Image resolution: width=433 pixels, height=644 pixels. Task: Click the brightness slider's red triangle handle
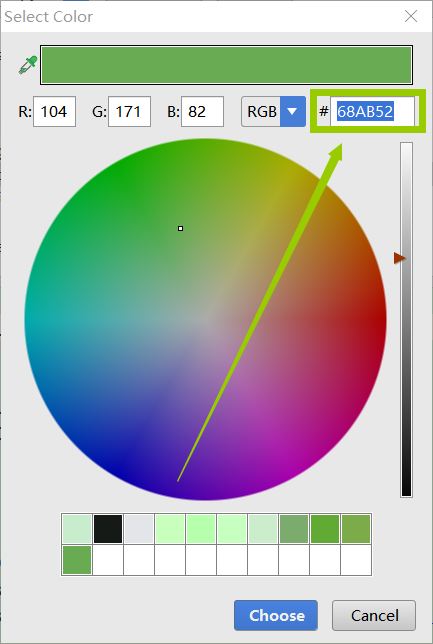click(400, 258)
